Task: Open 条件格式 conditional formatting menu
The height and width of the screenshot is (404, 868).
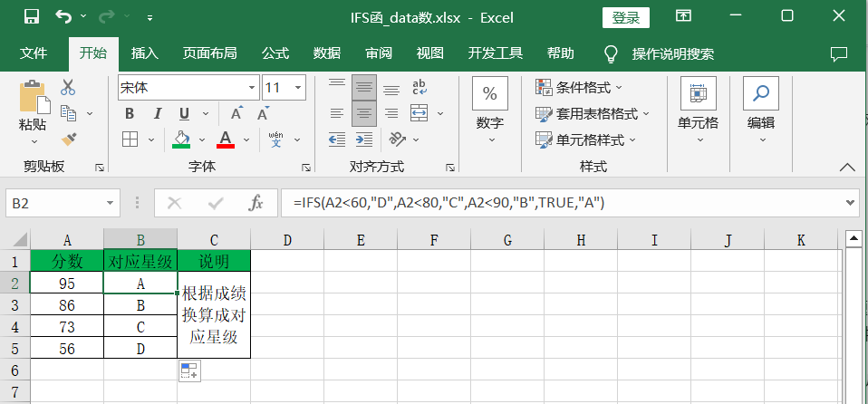Action: click(579, 87)
